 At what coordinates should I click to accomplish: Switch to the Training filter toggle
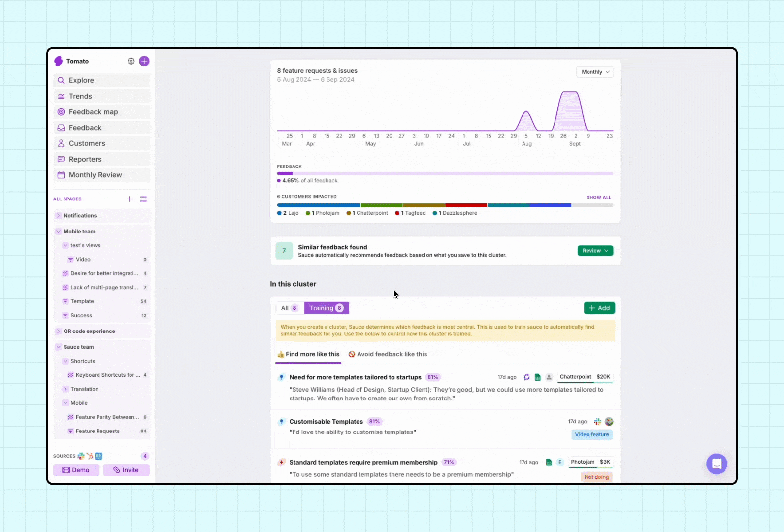point(326,308)
